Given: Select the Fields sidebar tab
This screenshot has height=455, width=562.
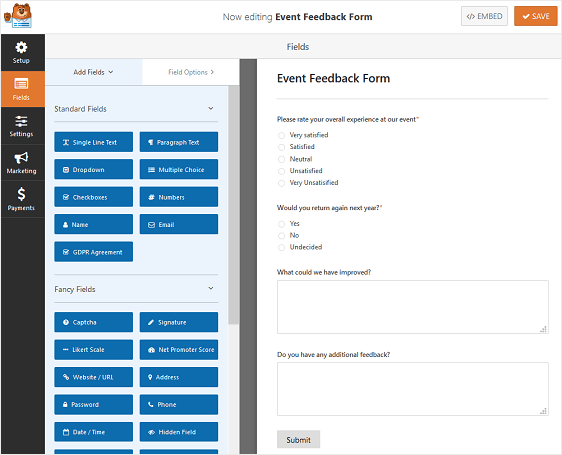Looking at the screenshot, I should (x=22, y=89).
